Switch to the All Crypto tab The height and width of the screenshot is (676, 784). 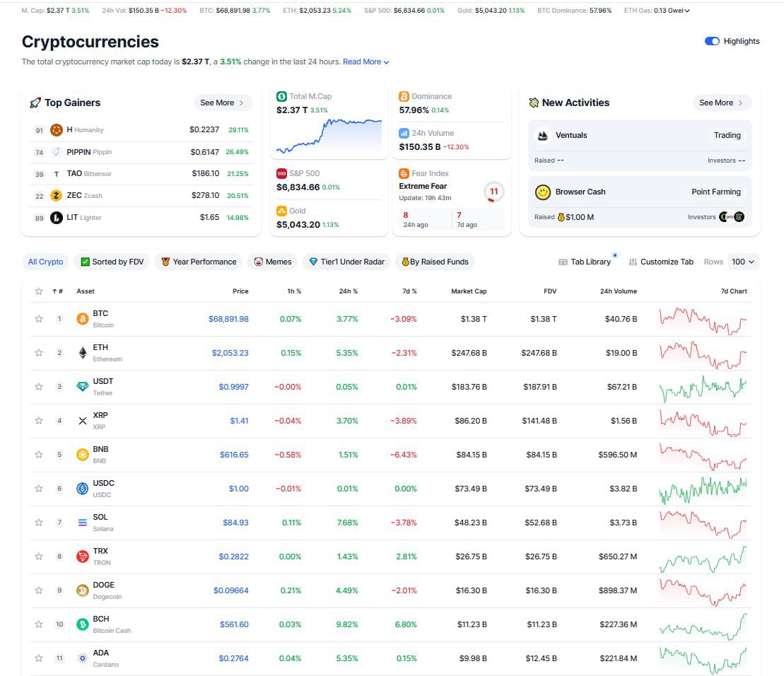[x=45, y=262]
